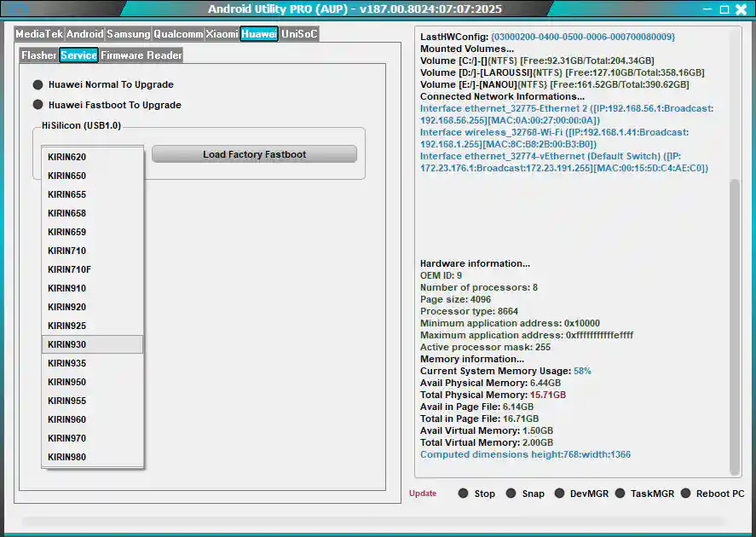756x537 pixels.
Task: Pick KIRIN980 at the list bottom
Action: pyautogui.click(x=93, y=458)
